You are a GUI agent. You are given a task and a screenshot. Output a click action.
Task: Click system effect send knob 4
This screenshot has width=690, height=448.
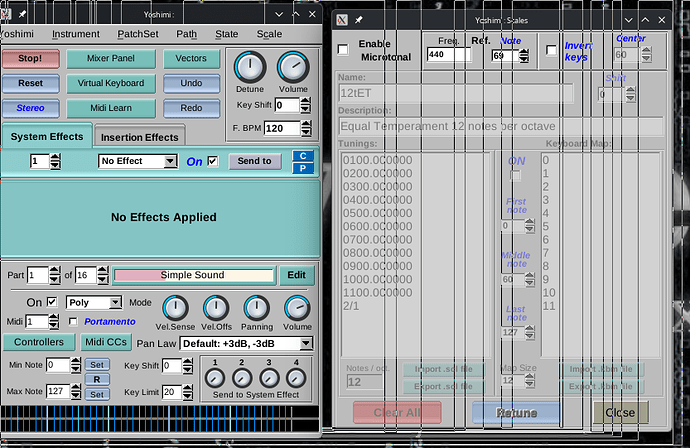(x=296, y=378)
